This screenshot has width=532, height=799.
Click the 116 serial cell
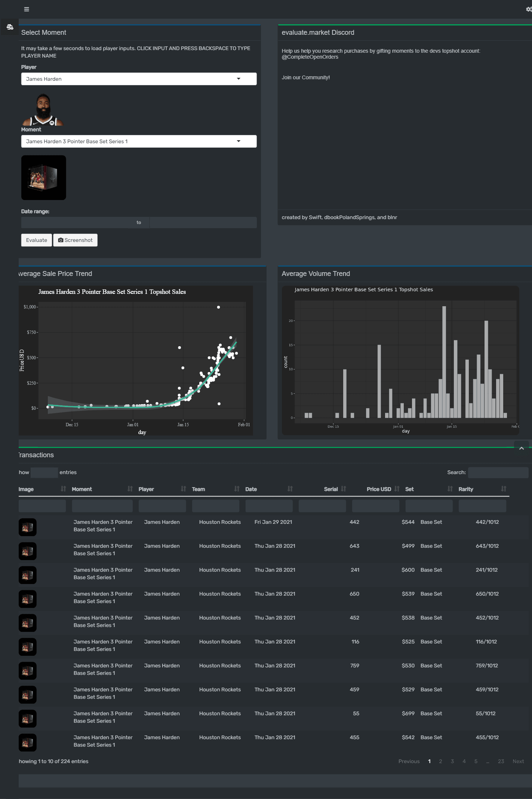point(355,642)
